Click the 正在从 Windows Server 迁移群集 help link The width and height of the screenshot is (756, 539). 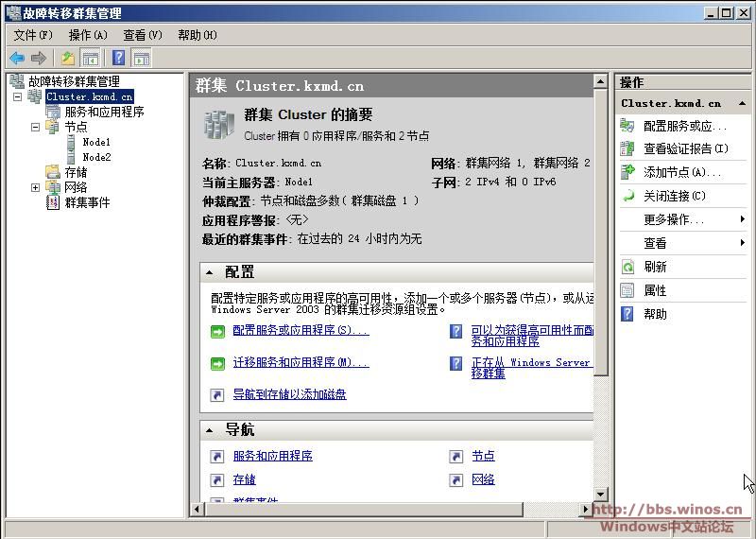point(532,368)
